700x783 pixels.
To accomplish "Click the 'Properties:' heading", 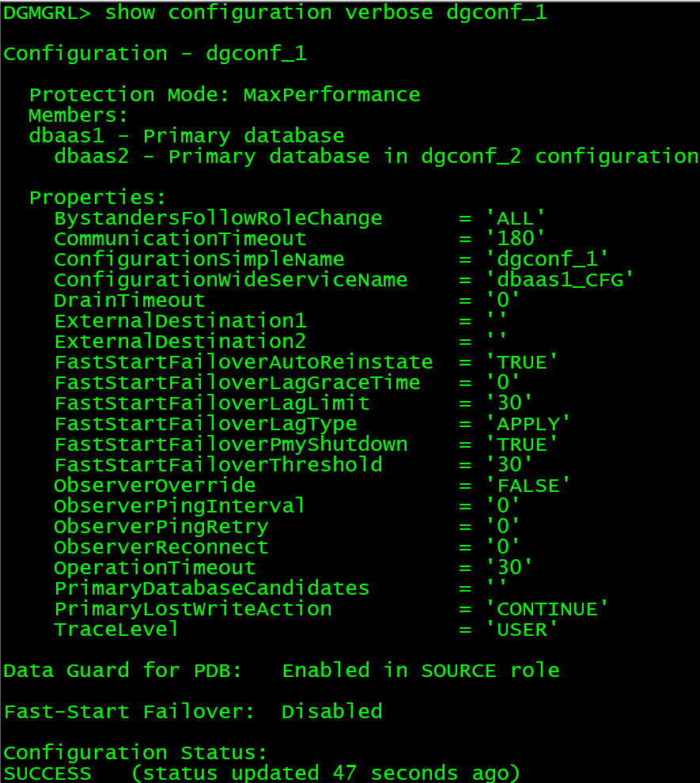I will tap(98, 198).
